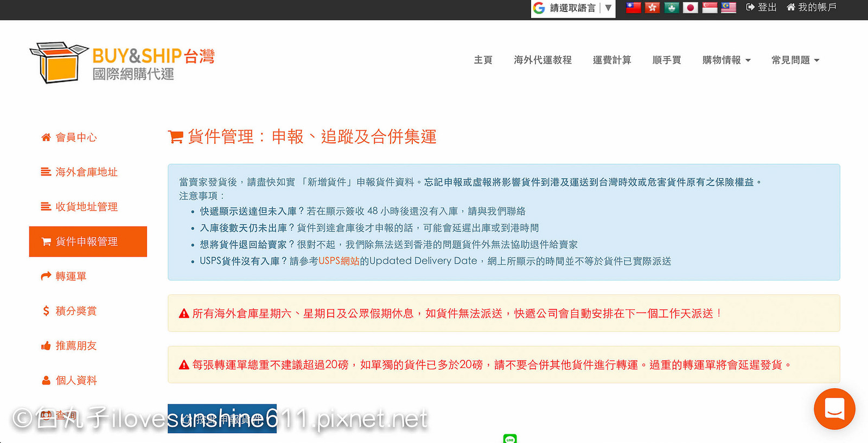Open 海外代運教程 in top navigation
The height and width of the screenshot is (443, 868).
(542, 60)
